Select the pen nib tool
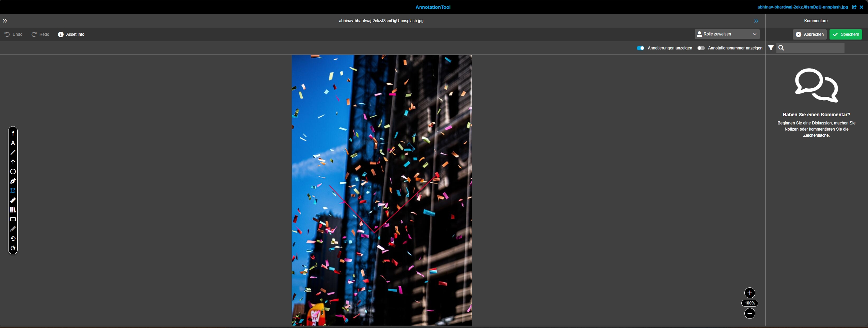Viewport: 868px width, 328px height. click(x=13, y=181)
